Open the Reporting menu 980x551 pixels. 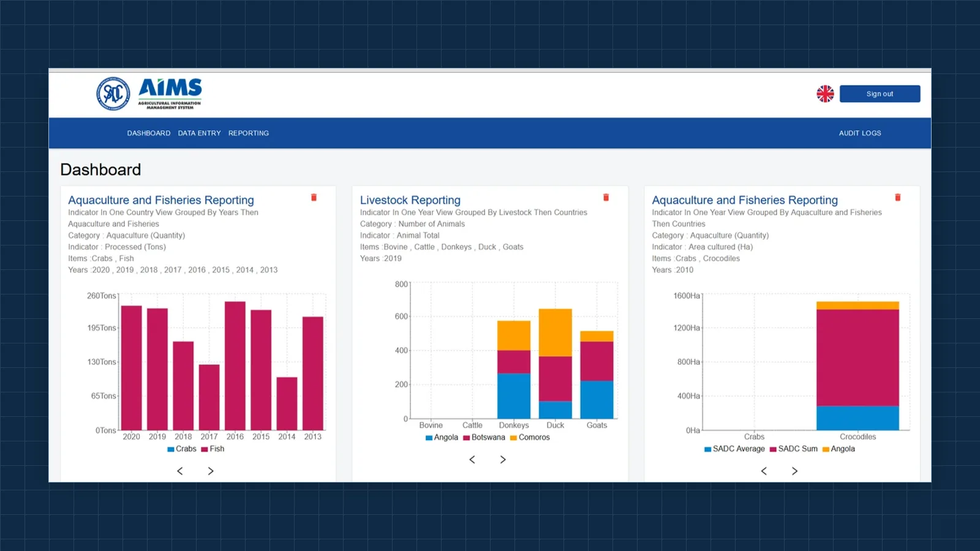tap(249, 133)
